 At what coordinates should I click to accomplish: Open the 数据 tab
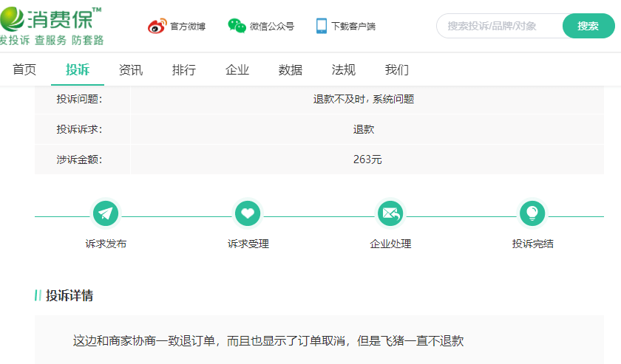[291, 69]
